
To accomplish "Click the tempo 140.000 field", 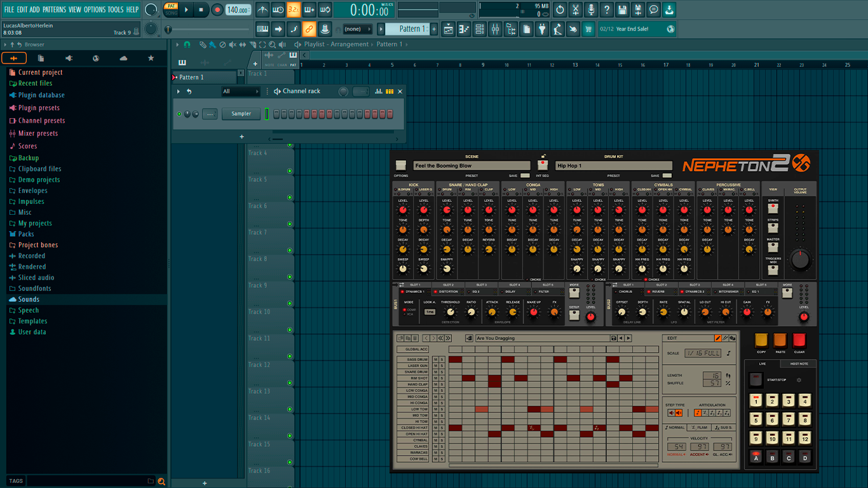I will 238,10.
